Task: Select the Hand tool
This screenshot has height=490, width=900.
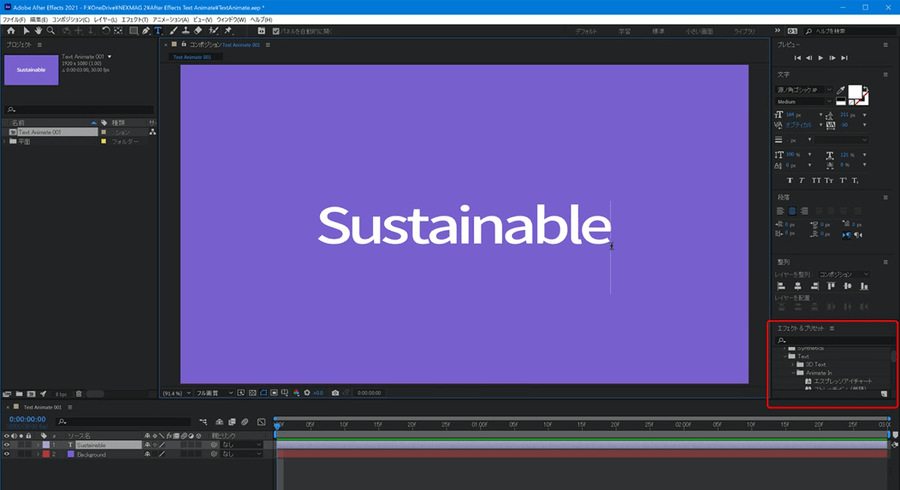Action: coord(37,31)
